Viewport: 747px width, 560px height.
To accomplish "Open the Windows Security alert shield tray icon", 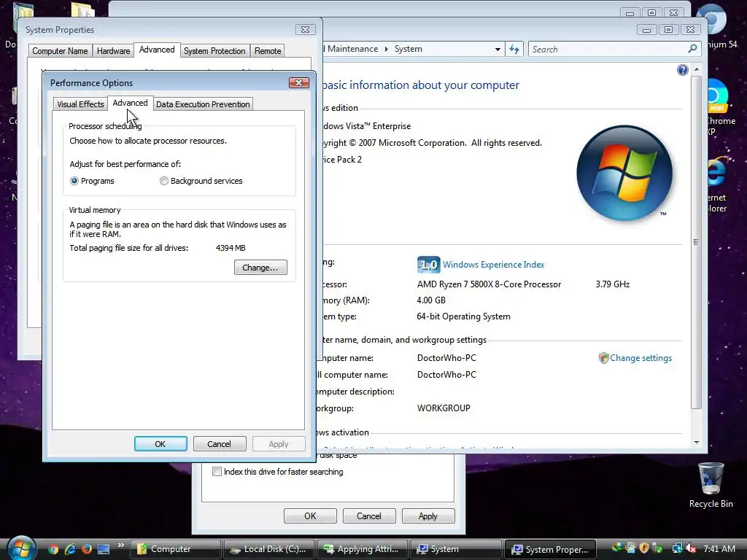I will (x=644, y=548).
